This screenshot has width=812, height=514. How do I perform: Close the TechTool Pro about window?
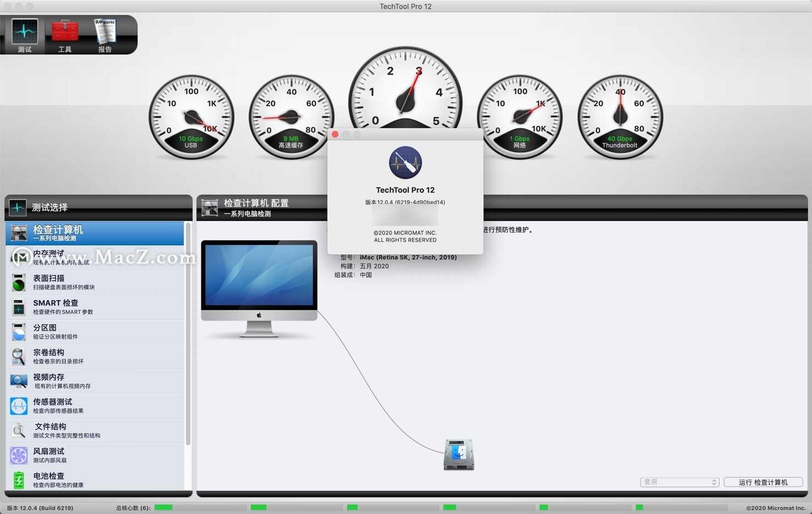pos(335,134)
